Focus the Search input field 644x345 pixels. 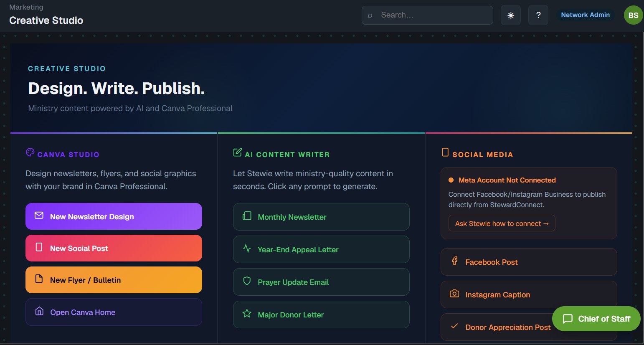[x=427, y=15]
